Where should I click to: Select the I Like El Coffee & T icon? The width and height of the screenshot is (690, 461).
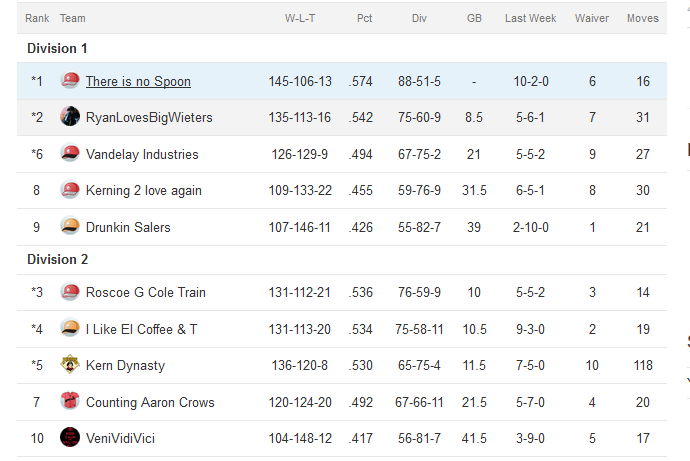pos(70,328)
